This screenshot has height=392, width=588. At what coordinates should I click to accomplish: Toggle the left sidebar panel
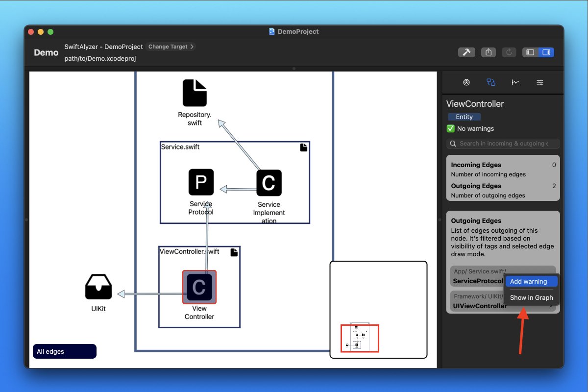531,52
